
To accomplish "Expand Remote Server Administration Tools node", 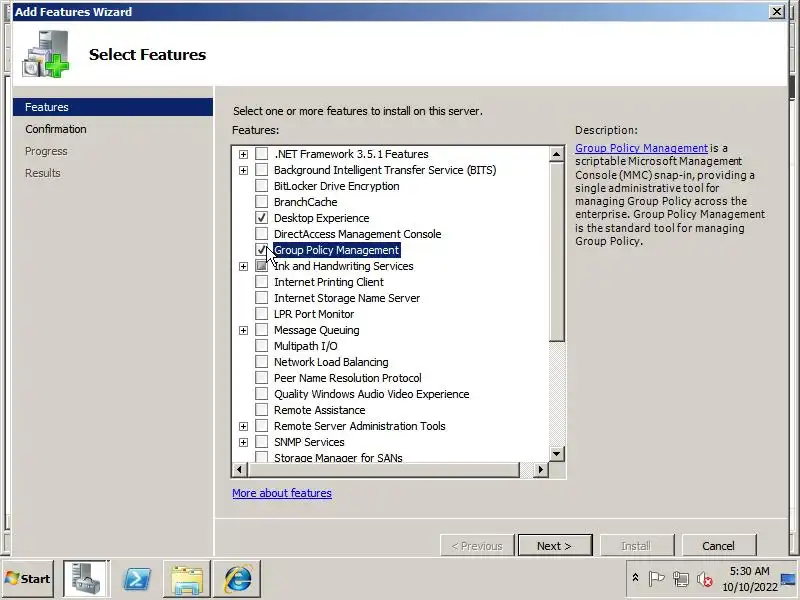I will pos(243,427).
